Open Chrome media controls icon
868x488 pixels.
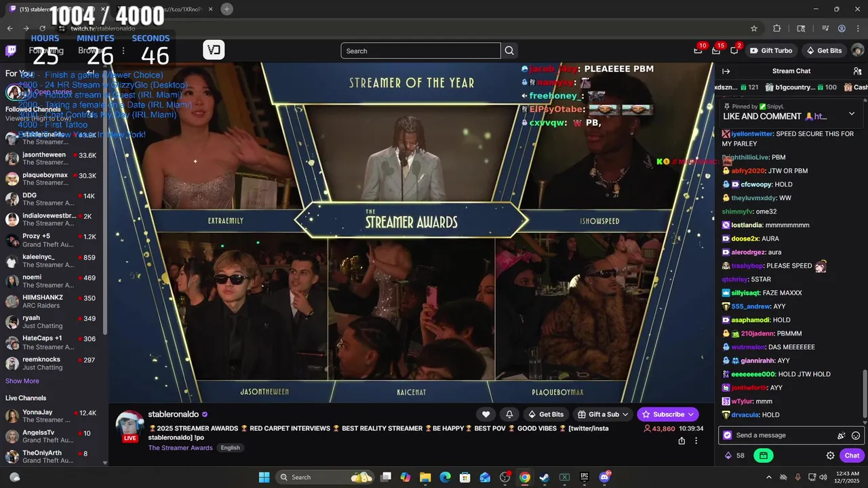pos(825,28)
